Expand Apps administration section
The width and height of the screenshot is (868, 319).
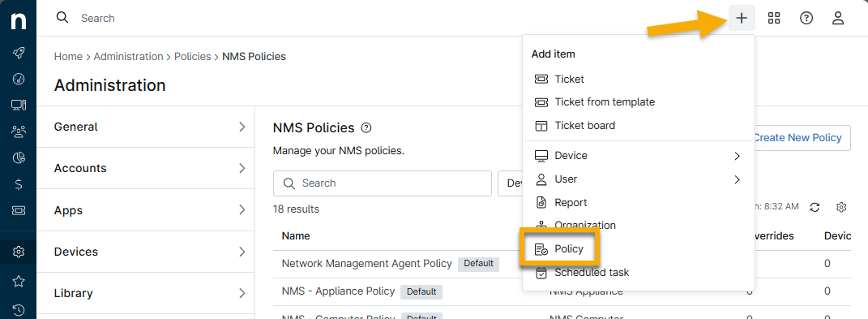coord(146,210)
